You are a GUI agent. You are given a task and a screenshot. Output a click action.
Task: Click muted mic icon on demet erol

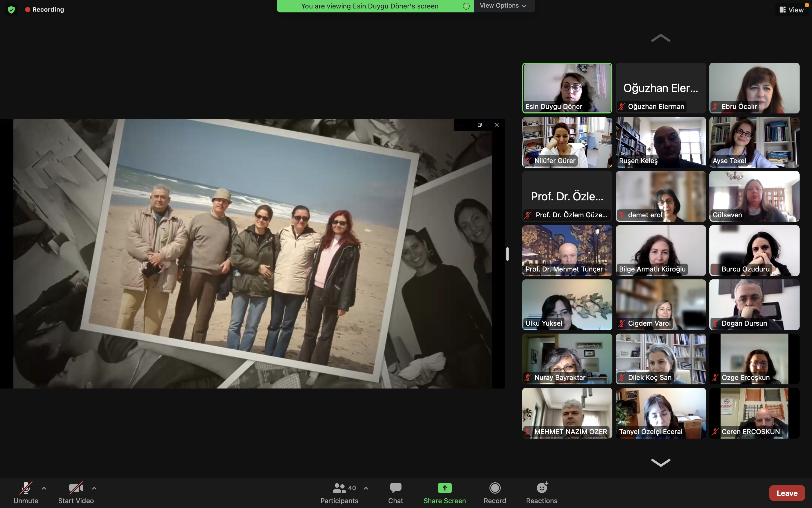pyautogui.click(x=621, y=215)
